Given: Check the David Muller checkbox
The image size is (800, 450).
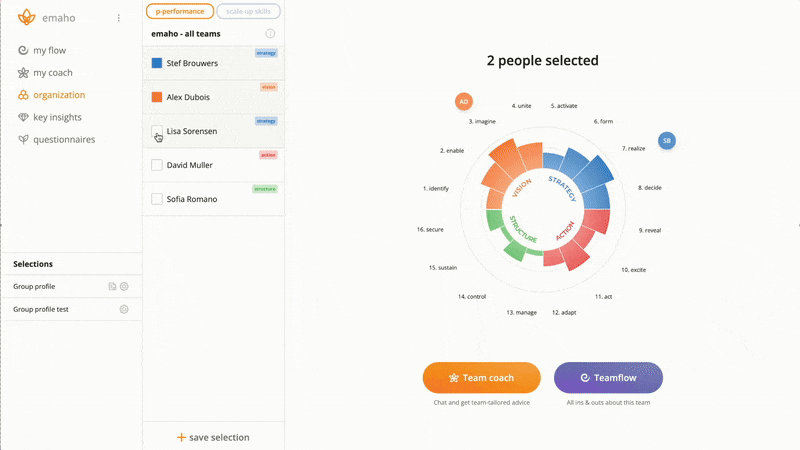Looking at the screenshot, I should click(157, 165).
